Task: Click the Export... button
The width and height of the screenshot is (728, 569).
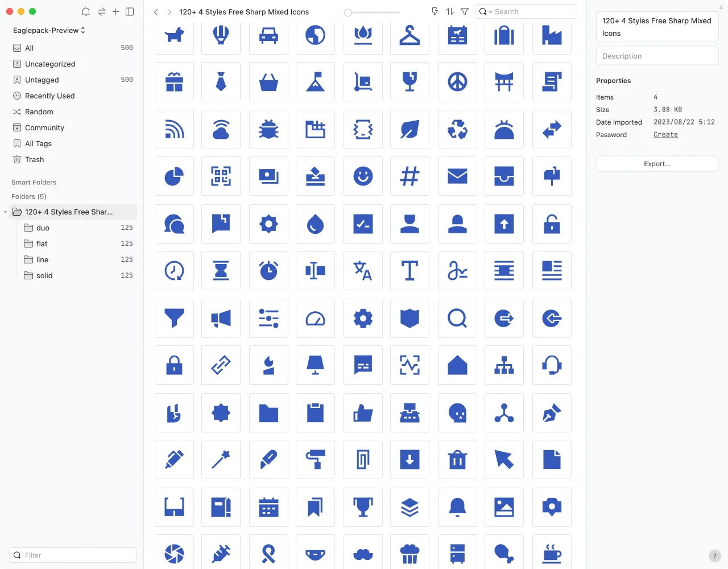Action: (657, 164)
